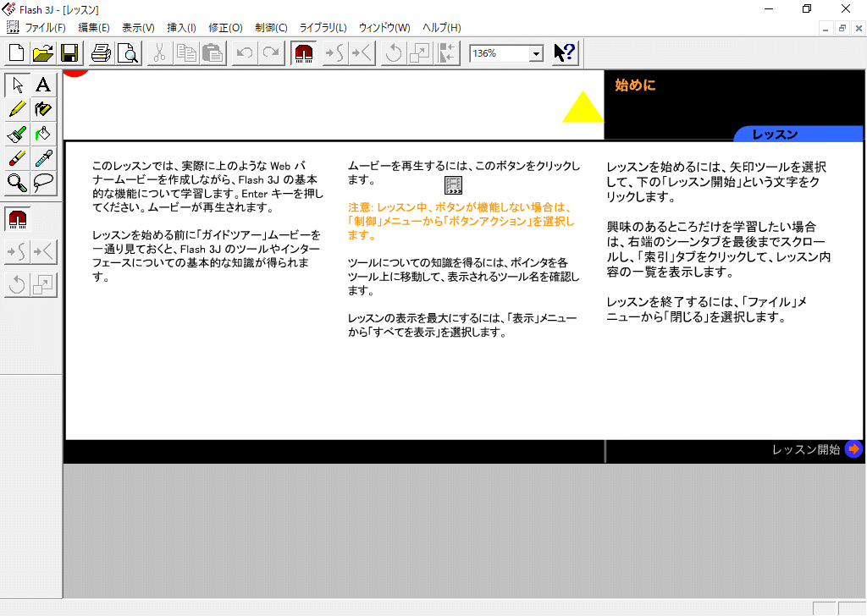Click the orange arrow start button

[x=853, y=449]
